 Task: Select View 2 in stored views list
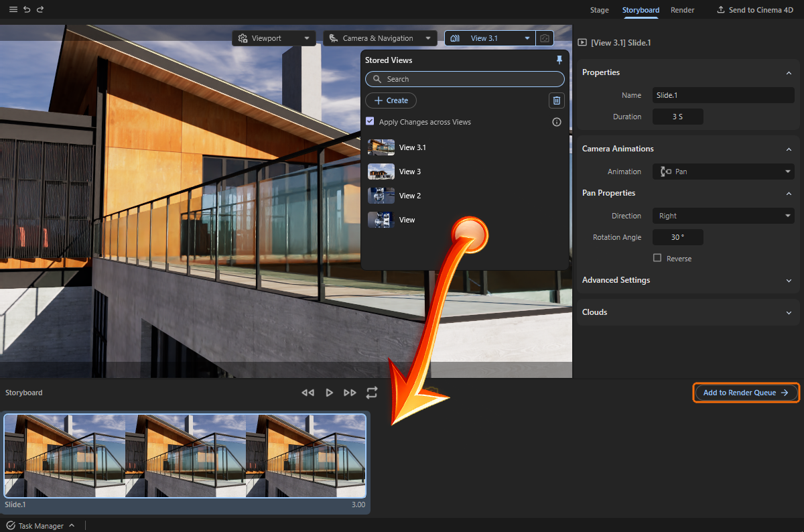[465, 196]
